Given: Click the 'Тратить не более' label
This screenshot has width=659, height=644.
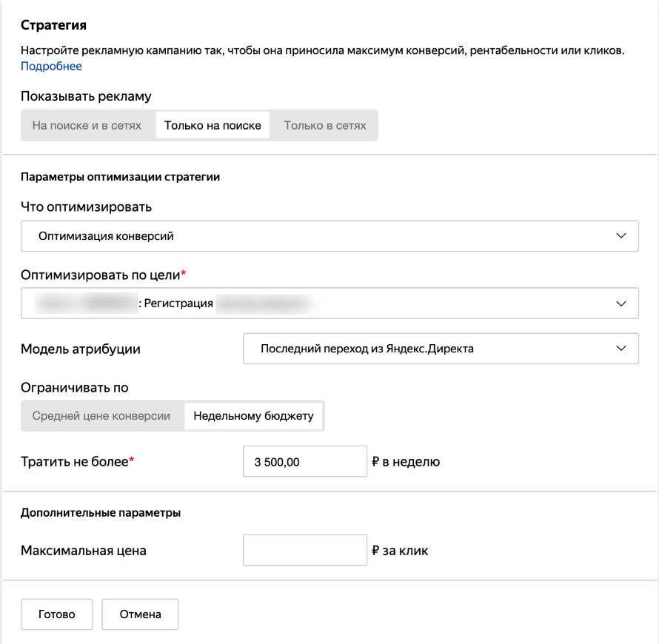Looking at the screenshot, I should click(77, 463).
